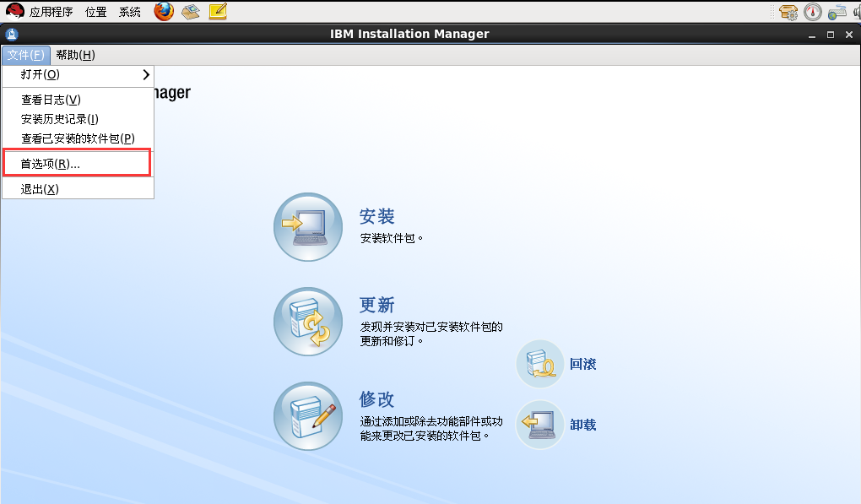Choose 查看日志(V) menu entry

pyautogui.click(x=78, y=100)
